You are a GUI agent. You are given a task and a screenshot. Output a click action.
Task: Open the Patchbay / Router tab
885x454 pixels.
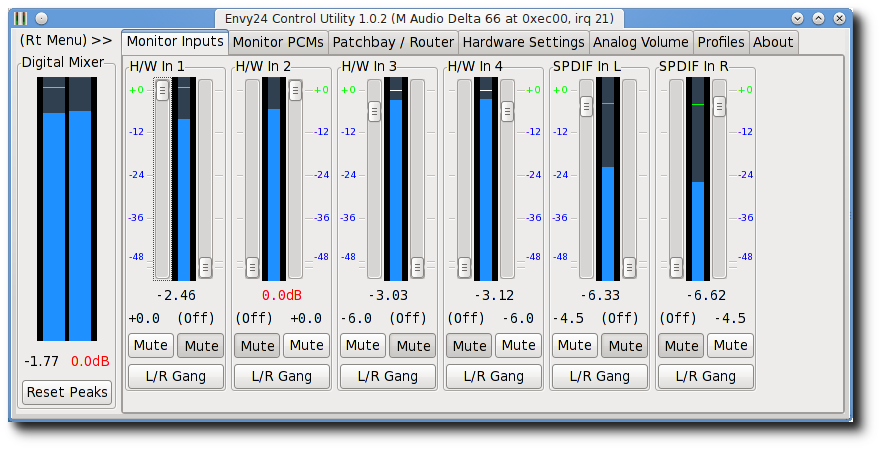tap(393, 42)
